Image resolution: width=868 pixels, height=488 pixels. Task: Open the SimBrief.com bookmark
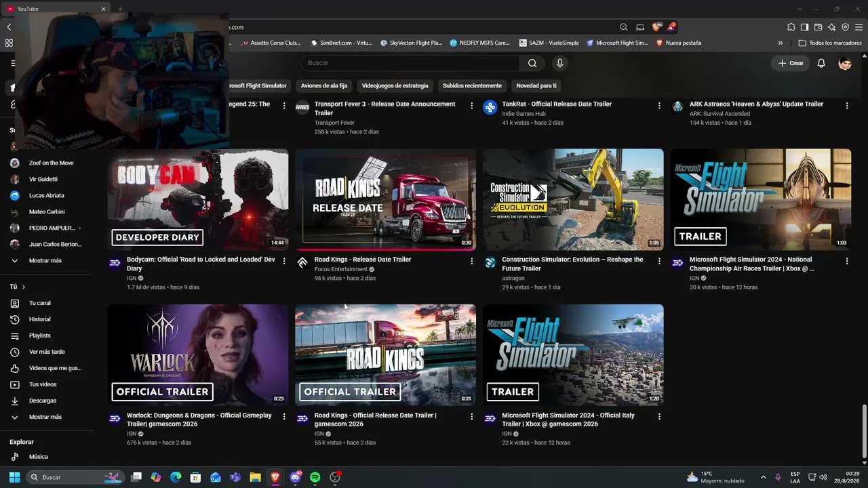[x=342, y=43]
